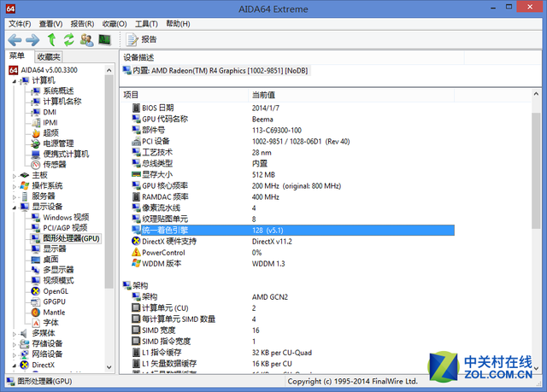Click the GPGPU icon in tree
This screenshot has height=392, width=547.
(36, 301)
